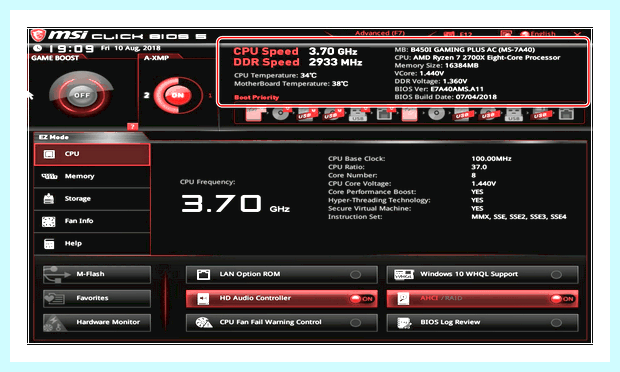Viewport: 620px width, 372px height.
Task: Enable LAN Option ROM
Action: (x=355, y=274)
